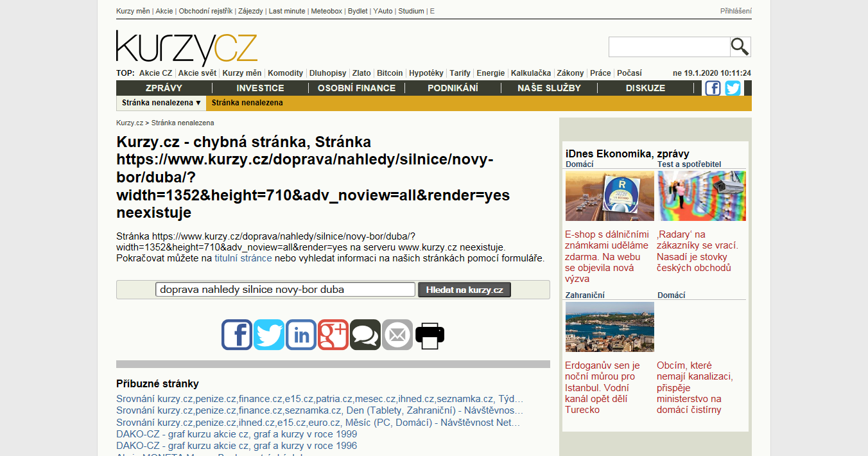Open the ZPRÁVY main menu

pyautogui.click(x=164, y=88)
